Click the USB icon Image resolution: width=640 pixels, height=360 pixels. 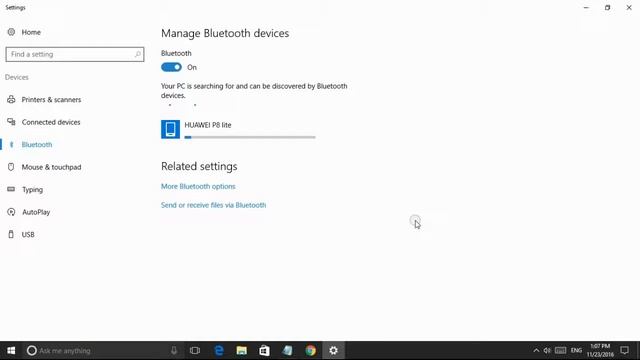11,234
